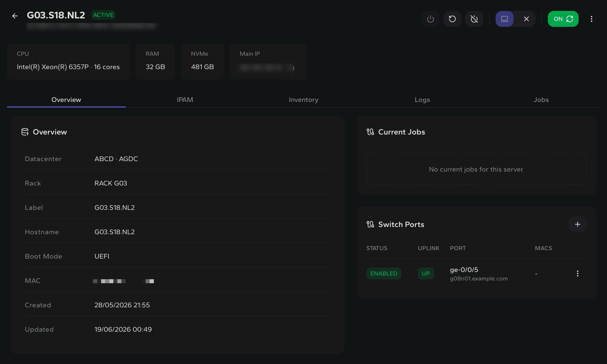Viewport: 607px width, 364px height.
Task: Click the redacted MAC address value
Action: [123, 281]
